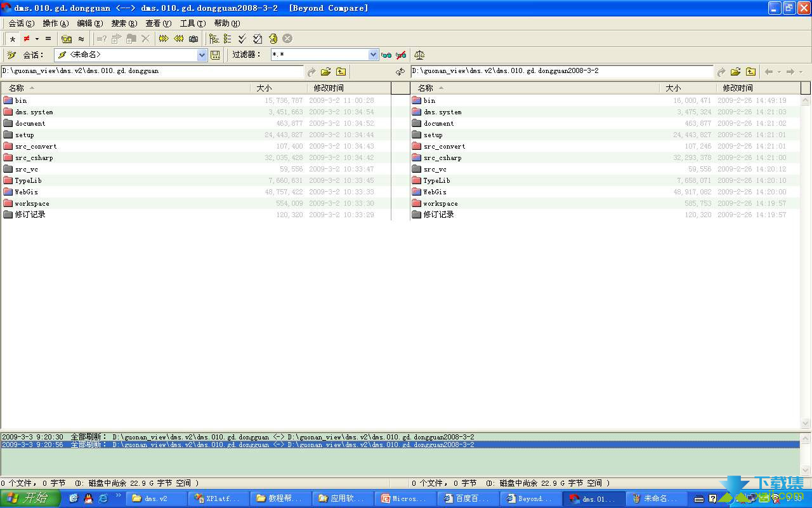Open the 会话(S) menu
This screenshot has height=508, width=812.
point(22,23)
